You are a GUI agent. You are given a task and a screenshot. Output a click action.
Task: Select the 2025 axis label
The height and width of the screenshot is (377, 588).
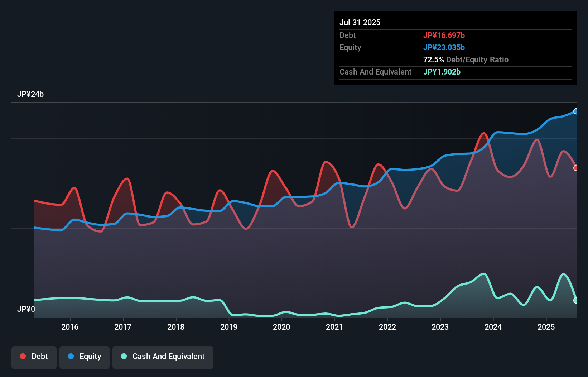point(546,327)
